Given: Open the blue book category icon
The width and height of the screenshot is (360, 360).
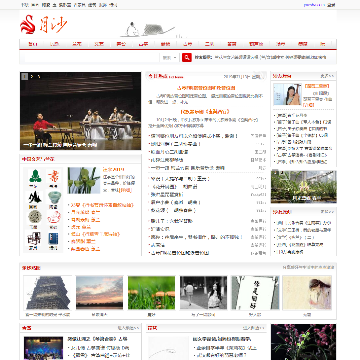Looking at the screenshot, I should coord(54,238).
